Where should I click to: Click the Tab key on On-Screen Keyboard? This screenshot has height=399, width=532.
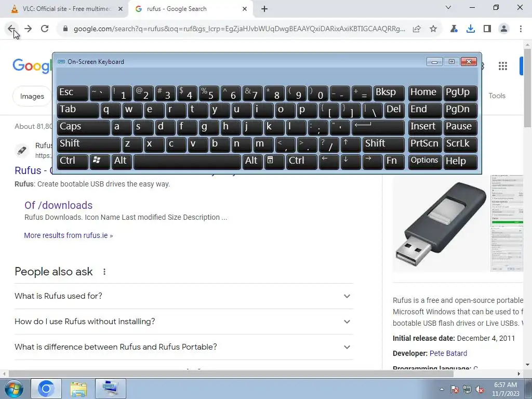[x=78, y=110]
